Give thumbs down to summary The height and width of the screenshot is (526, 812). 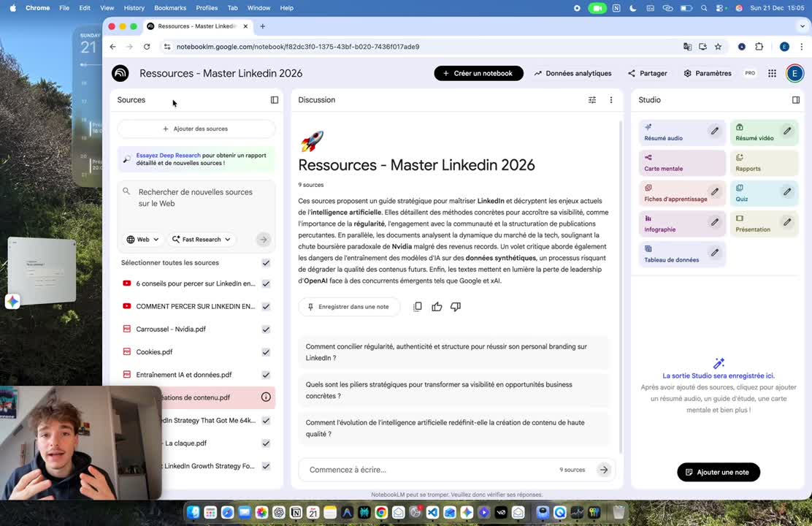(x=456, y=307)
